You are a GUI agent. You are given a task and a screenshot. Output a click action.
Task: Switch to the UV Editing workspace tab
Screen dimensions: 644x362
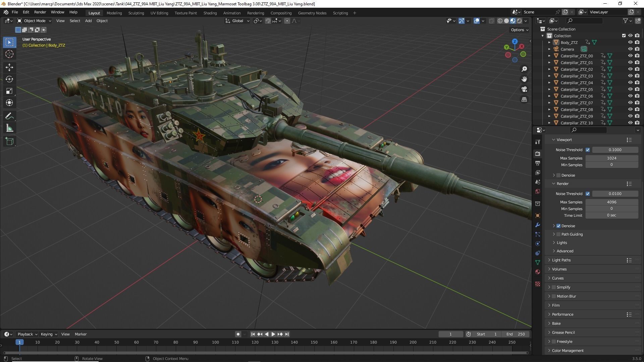point(159,13)
